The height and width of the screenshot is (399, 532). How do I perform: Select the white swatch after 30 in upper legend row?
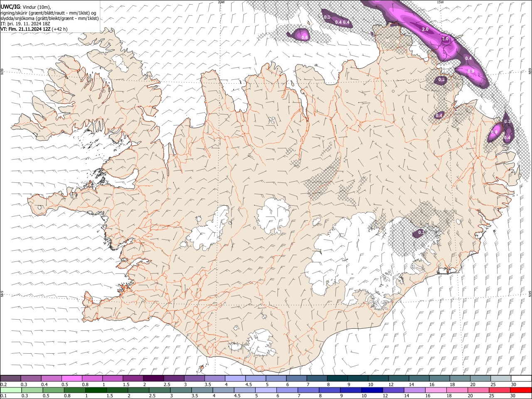click(x=521, y=378)
